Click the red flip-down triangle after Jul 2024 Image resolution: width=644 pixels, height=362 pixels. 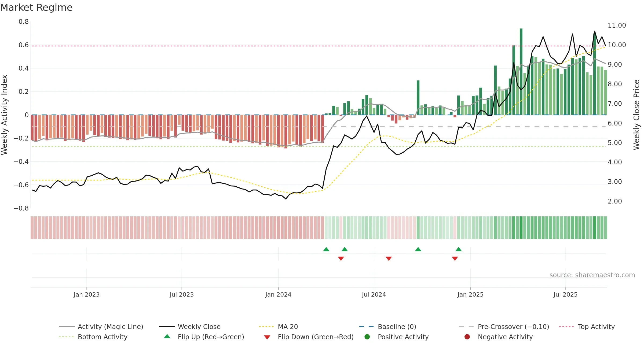pyautogui.click(x=389, y=258)
